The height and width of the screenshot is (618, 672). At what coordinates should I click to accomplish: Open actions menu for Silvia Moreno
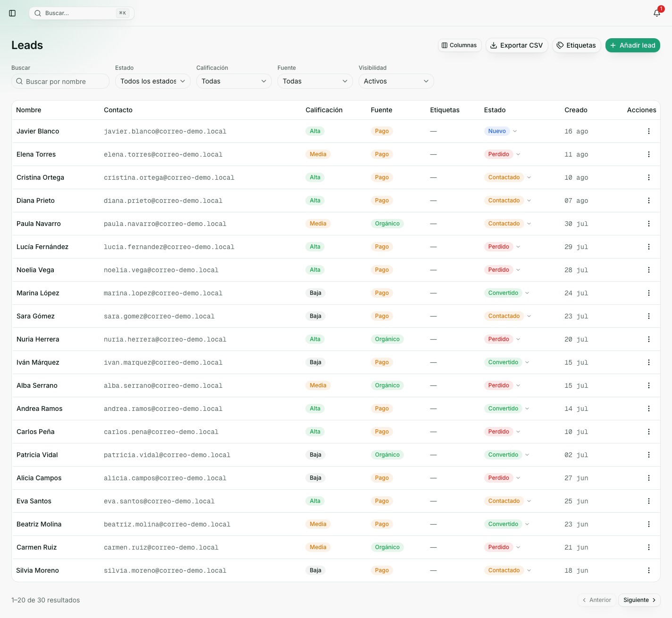click(649, 570)
